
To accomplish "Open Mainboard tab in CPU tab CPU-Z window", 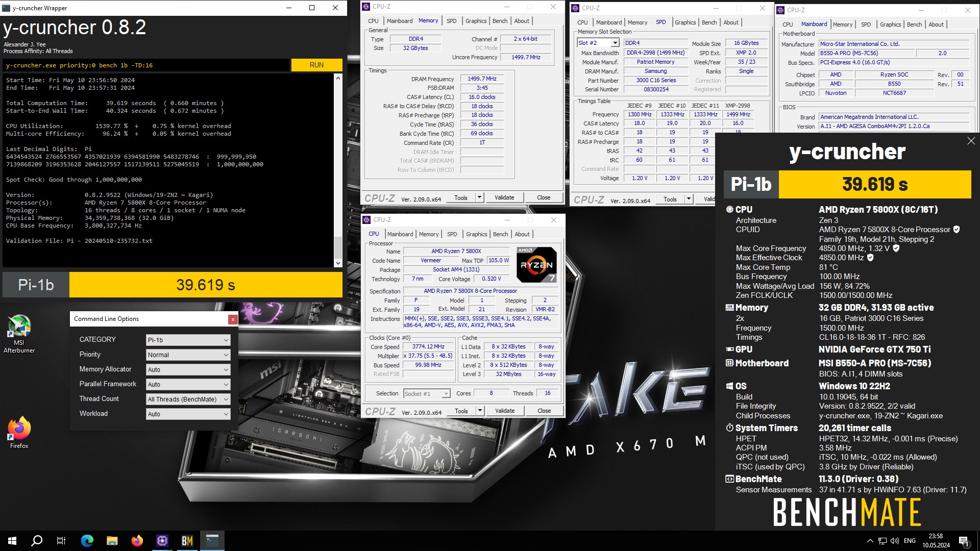I will pyautogui.click(x=400, y=234).
